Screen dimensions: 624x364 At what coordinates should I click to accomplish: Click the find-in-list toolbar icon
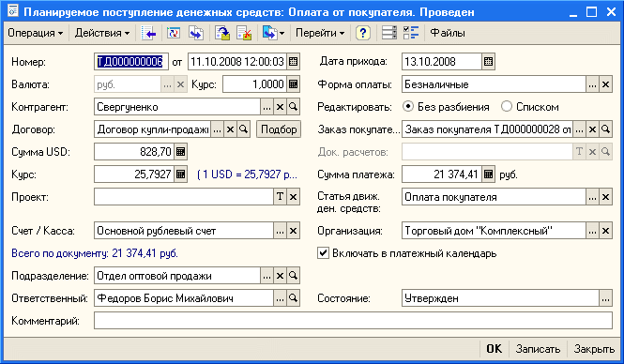[148, 33]
